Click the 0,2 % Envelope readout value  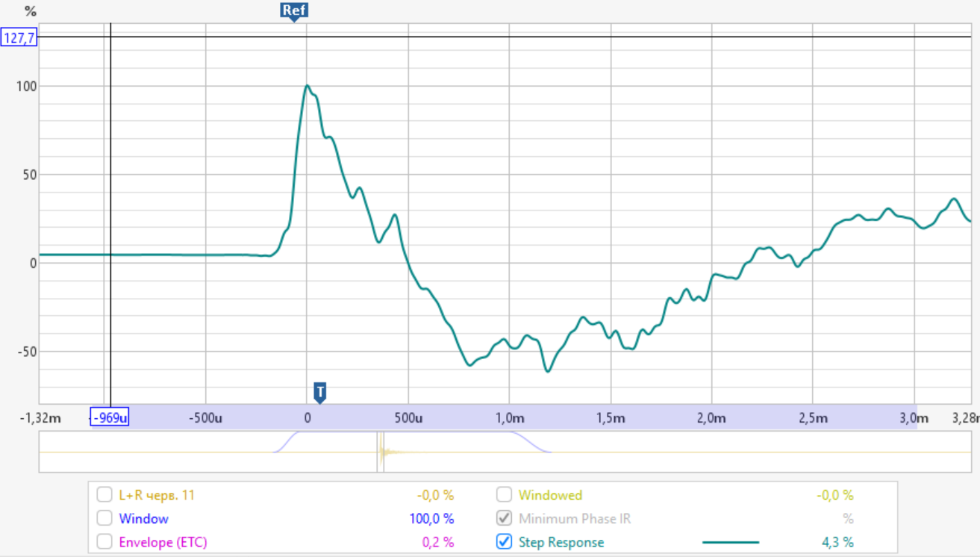(438, 542)
